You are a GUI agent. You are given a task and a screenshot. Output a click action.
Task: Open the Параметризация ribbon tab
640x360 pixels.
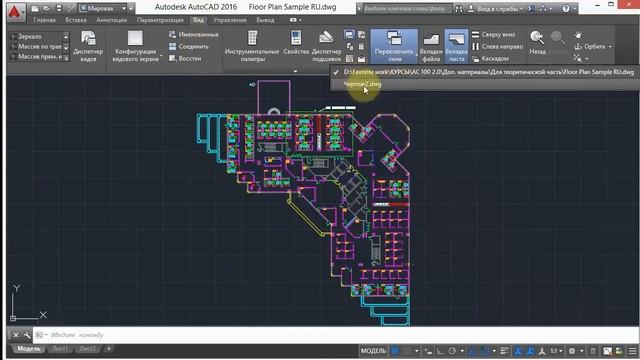(160, 20)
